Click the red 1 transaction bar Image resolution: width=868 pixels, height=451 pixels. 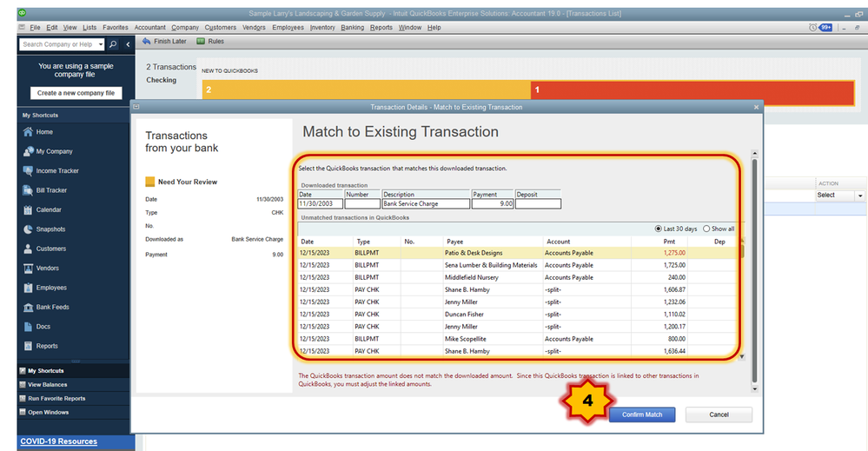coord(692,92)
